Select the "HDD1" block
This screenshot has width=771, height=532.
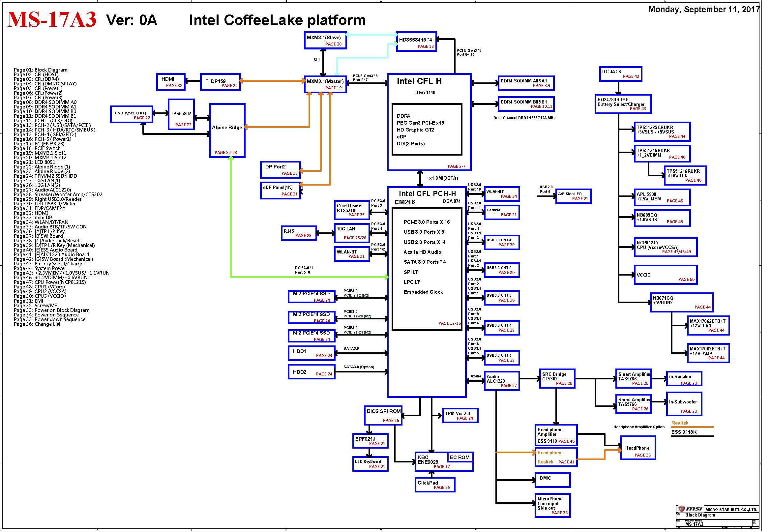[312, 353]
